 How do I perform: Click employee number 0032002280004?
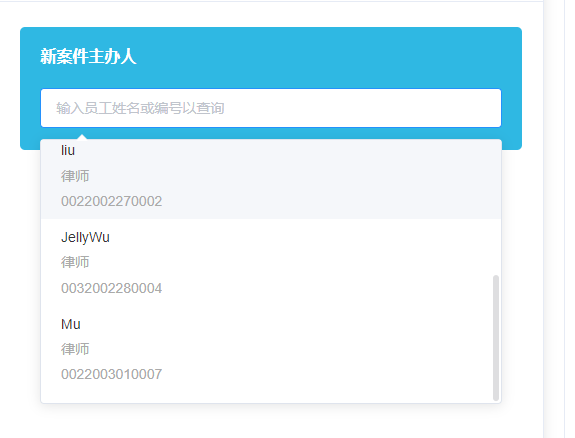111,288
